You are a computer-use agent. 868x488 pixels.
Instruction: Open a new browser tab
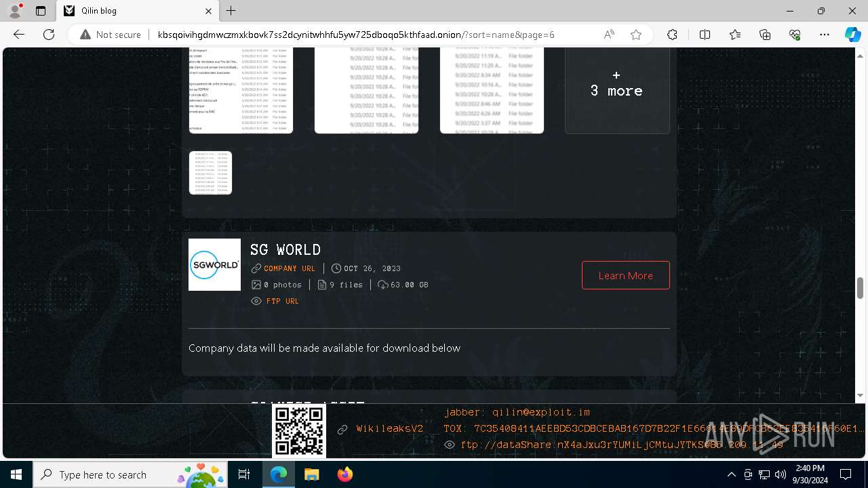pyautogui.click(x=231, y=11)
